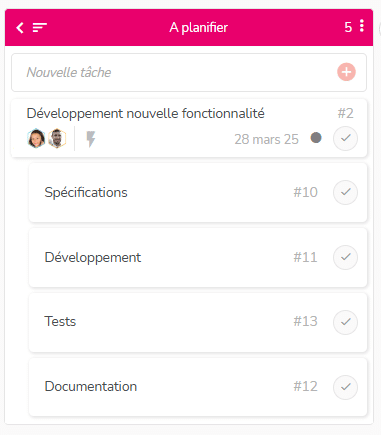Open the three-dot column menu
The width and height of the screenshot is (381, 435).
tap(362, 26)
